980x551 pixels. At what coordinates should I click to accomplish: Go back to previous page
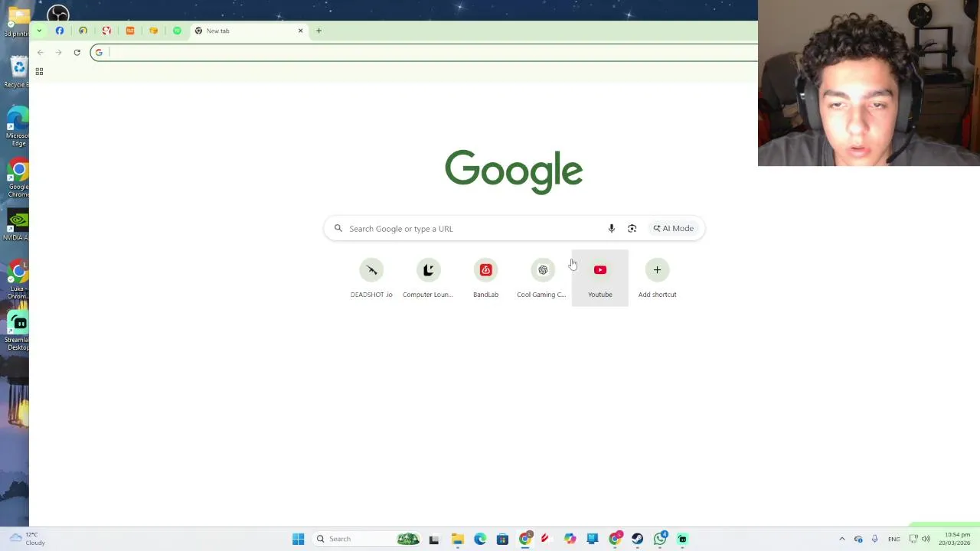click(x=41, y=52)
